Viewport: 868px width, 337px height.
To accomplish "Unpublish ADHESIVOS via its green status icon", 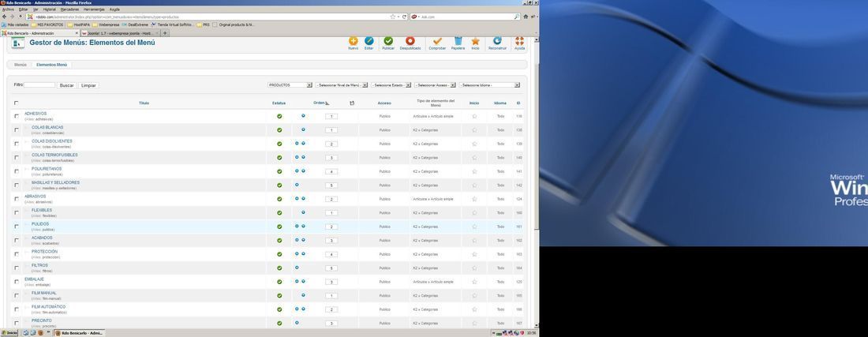I will 279,116.
